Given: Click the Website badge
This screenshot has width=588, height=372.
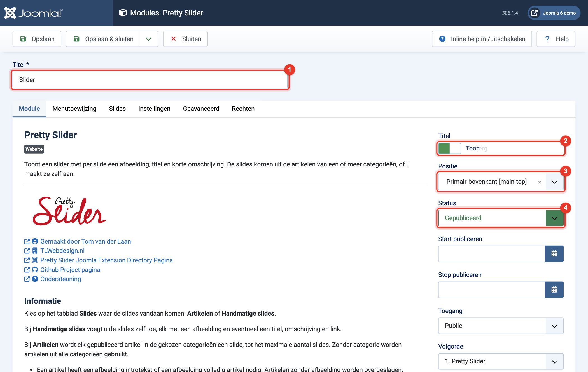Looking at the screenshot, I should 34,149.
